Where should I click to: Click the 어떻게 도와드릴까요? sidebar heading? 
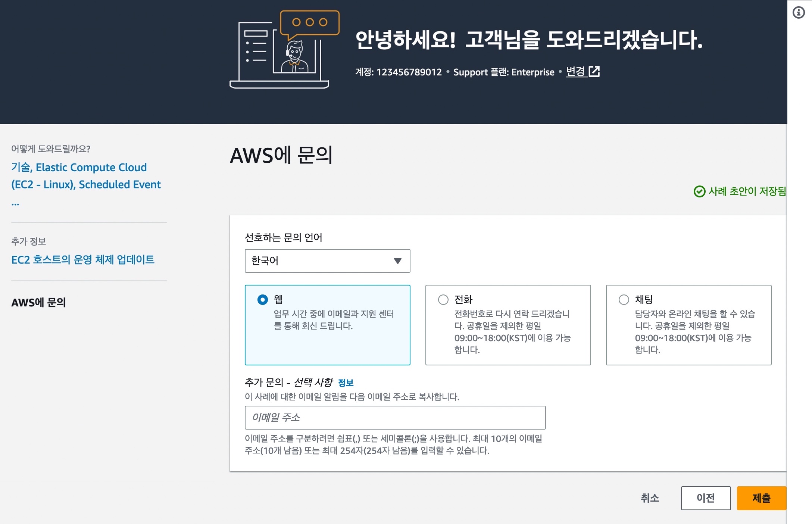click(x=51, y=149)
